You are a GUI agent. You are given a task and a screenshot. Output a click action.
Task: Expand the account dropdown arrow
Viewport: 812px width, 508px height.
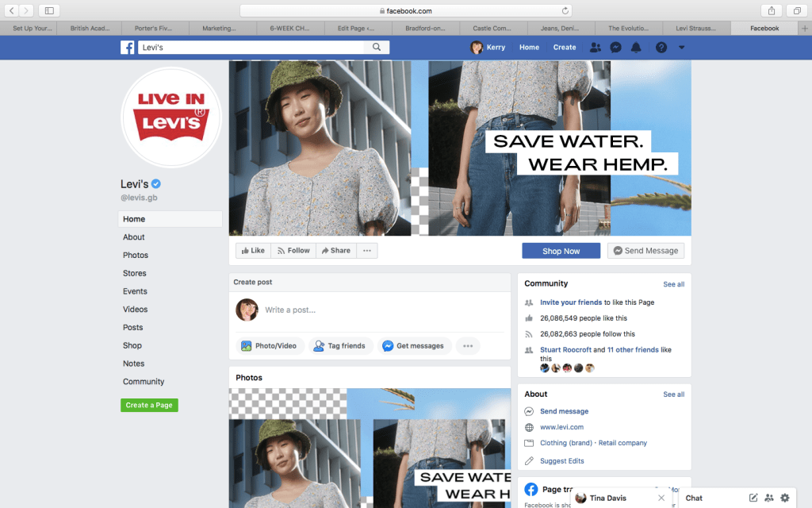[681, 48]
